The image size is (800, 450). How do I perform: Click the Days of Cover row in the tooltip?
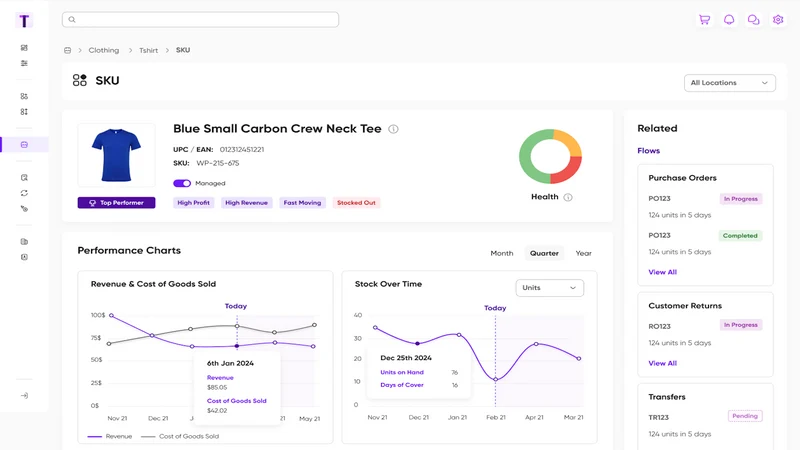419,385
